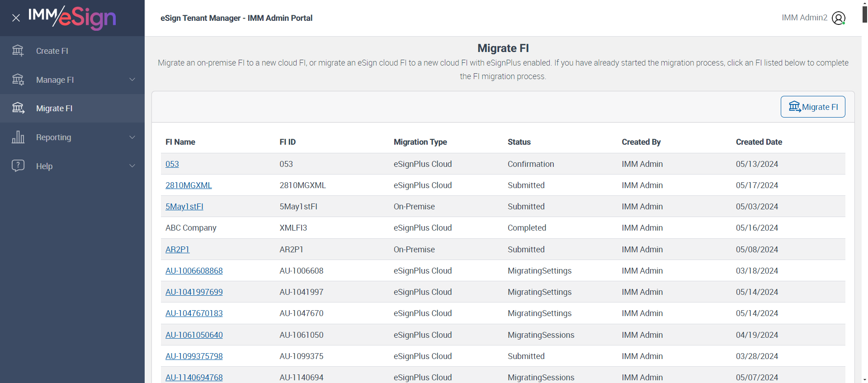Viewport: 868px width, 383px height.
Task: Click the 05/16/2024 created date
Action: 757,228
